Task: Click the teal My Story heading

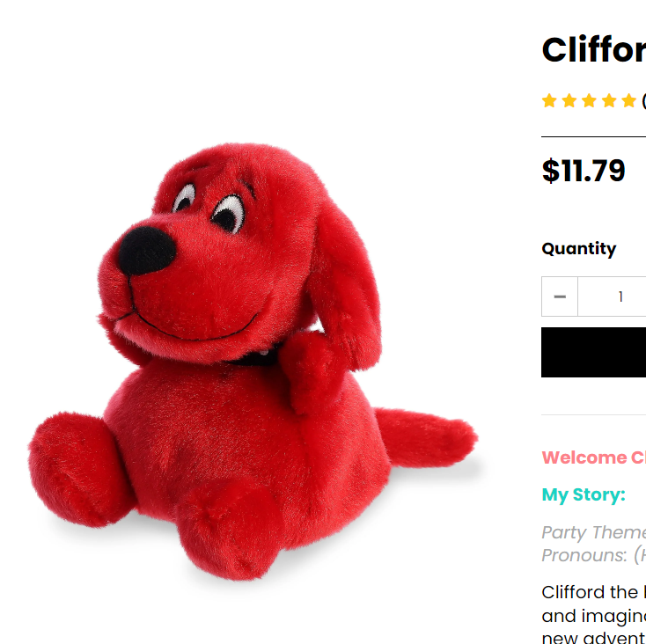Action: pyautogui.click(x=584, y=494)
